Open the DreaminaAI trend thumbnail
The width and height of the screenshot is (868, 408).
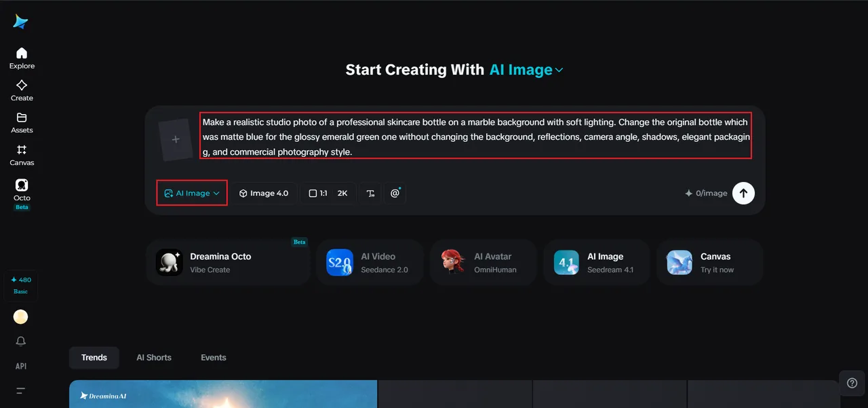(x=223, y=394)
